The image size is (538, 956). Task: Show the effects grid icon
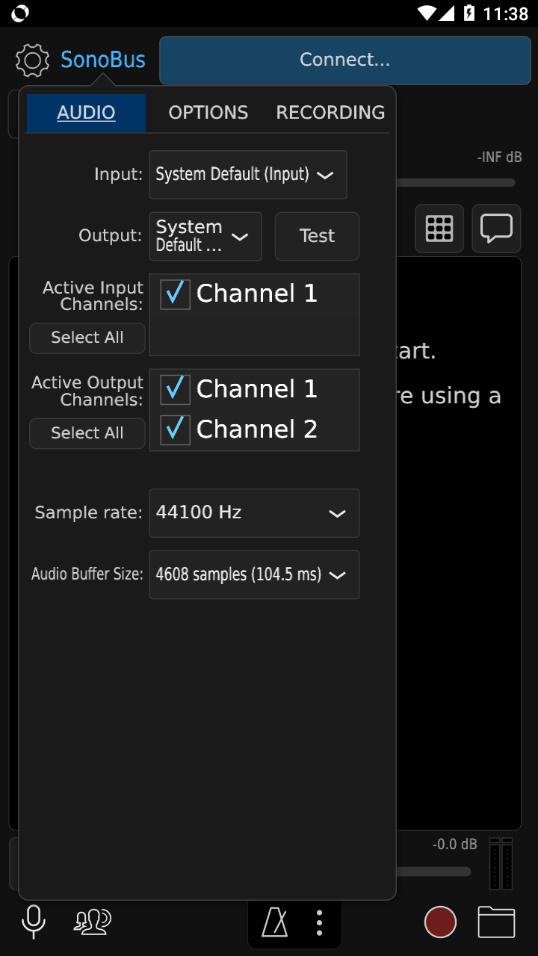point(439,229)
